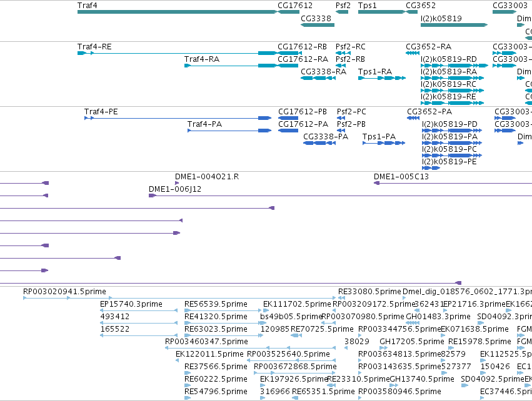Image resolution: width=532 pixels, height=401 pixels.
Task: Click the RE15978.5prime EST label
Action: 479,342
